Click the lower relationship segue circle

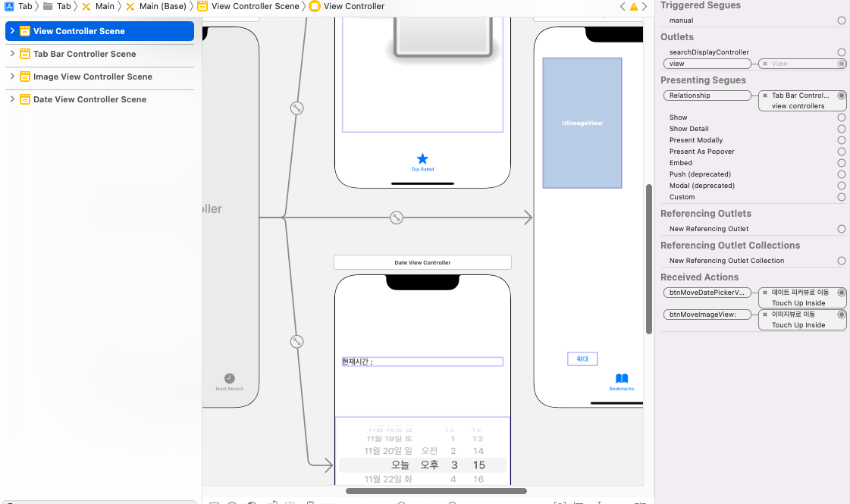[x=296, y=341]
